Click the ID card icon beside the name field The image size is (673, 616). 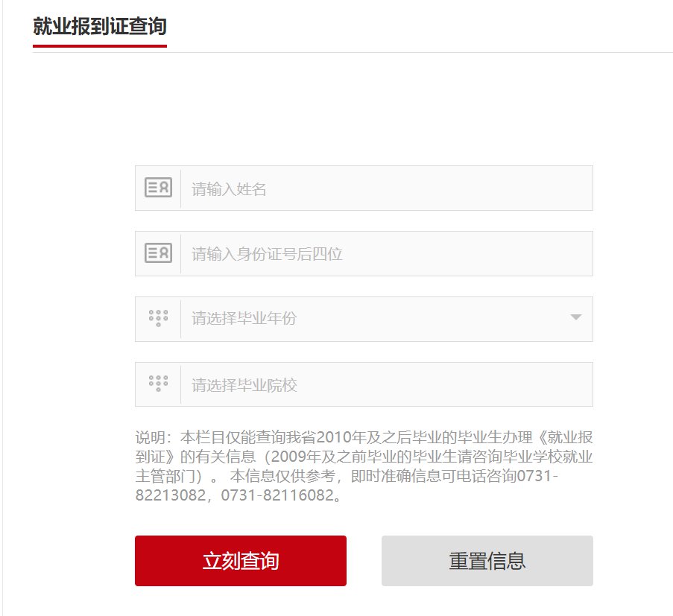coord(158,188)
